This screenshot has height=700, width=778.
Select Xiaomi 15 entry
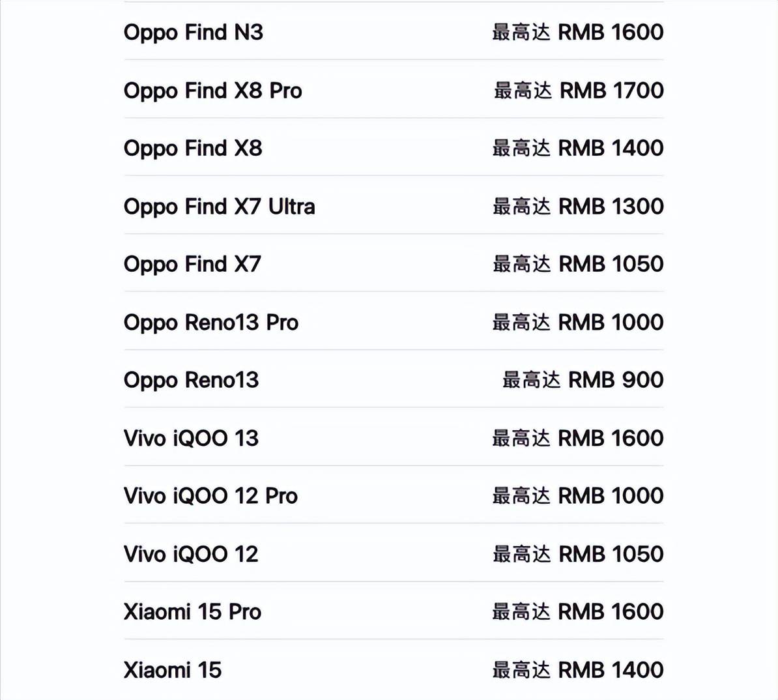pyautogui.click(x=173, y=670)
